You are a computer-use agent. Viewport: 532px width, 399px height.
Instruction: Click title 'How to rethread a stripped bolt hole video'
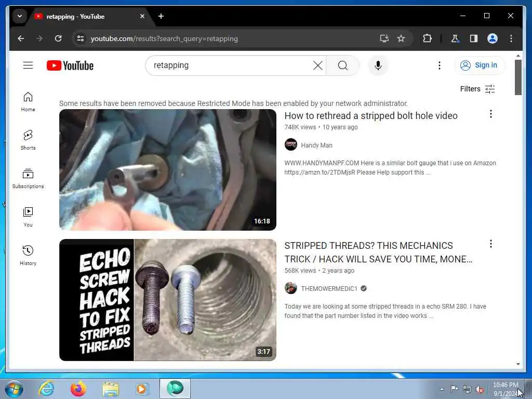[x=371, y=116]
